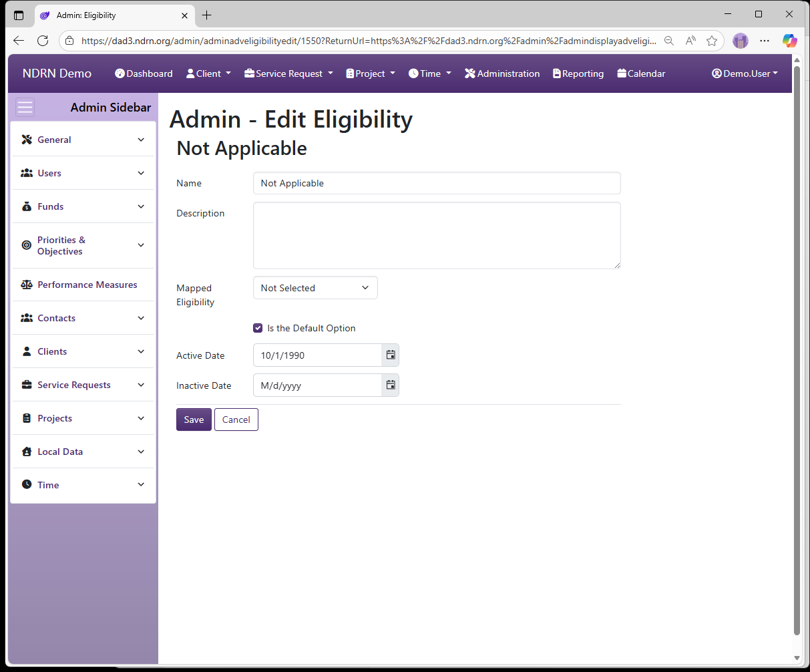Click the Service Requests briefcase icon in sidebar

pos(27,385)
